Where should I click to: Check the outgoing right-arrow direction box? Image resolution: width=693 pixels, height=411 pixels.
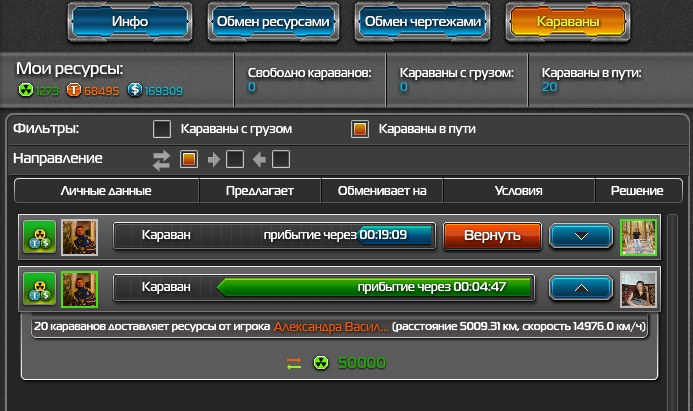click(x=235, y=159)
